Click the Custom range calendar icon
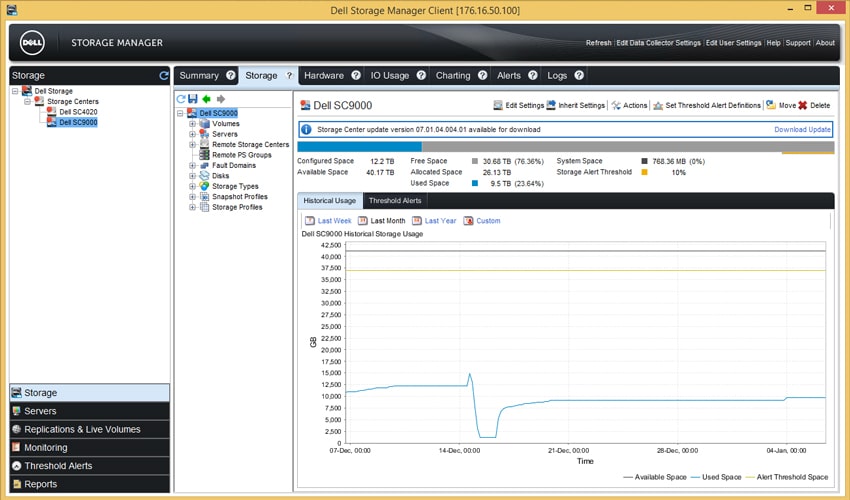Image resolution: width=850 pixels, height=500 pixels. 468,221
